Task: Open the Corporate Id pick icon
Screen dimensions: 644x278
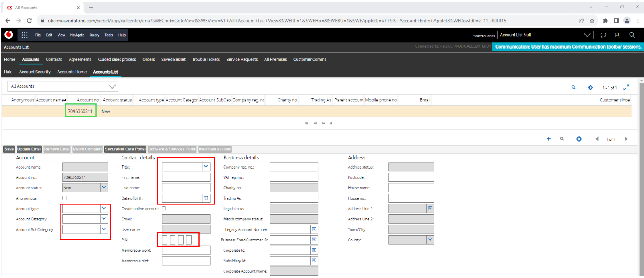Action: click(314, 250)
